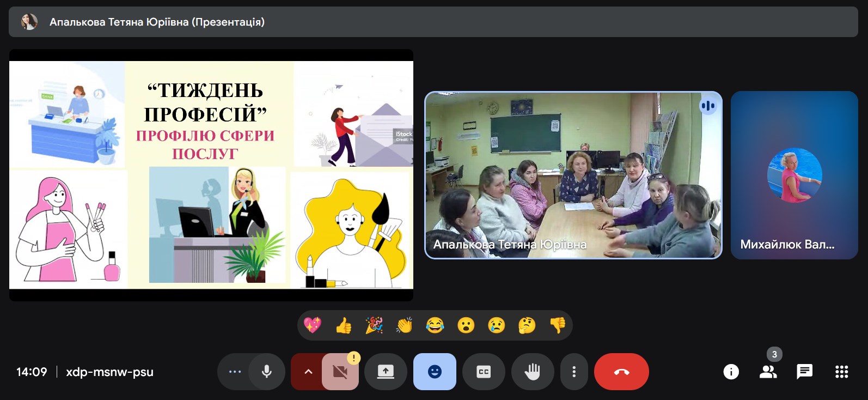This screenshot has height=400, width=868.
Task: Show the people list with 3 participants
Action: tap(768, 372)
